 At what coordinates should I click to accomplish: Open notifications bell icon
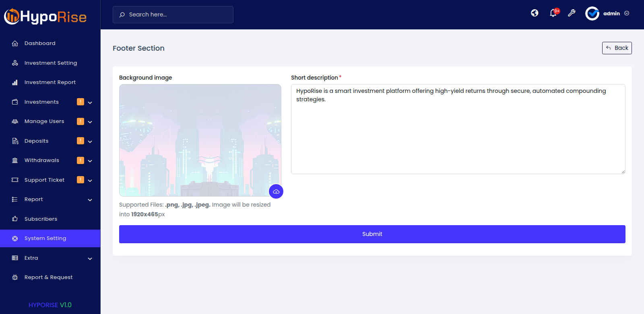(x=553, y=13)
